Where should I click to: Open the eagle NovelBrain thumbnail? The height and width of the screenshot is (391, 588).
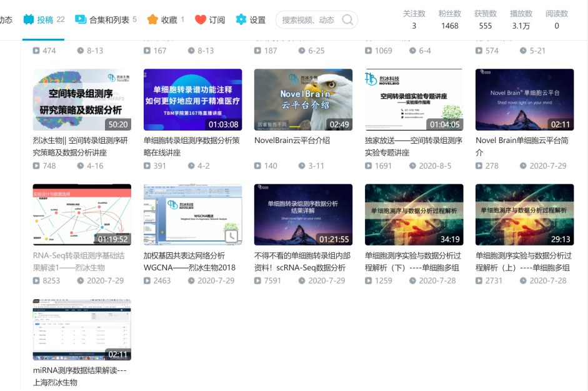(x=303, y=99)
